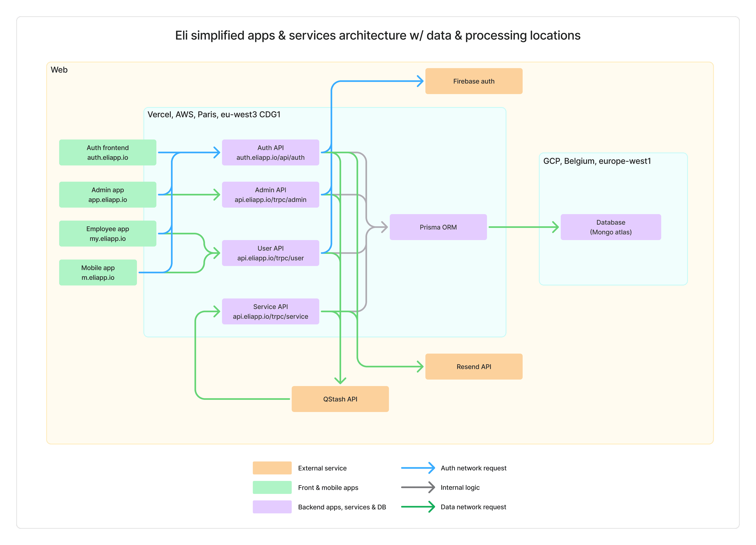The height and width of the screenshot is (545, 756).
Task: Click the gray Internal logic legend arrow
Action: pyautogui.click(x=418, y=487)
